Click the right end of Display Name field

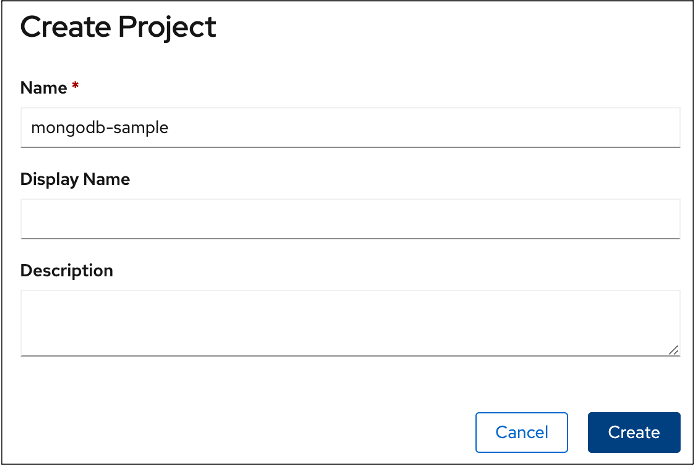pyautogui.click(x=660, y=219)
